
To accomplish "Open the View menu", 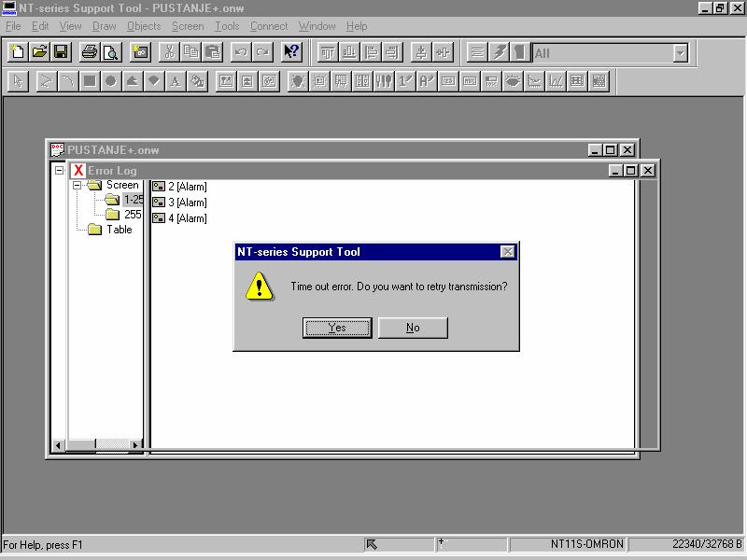I will tap(71, 26).
